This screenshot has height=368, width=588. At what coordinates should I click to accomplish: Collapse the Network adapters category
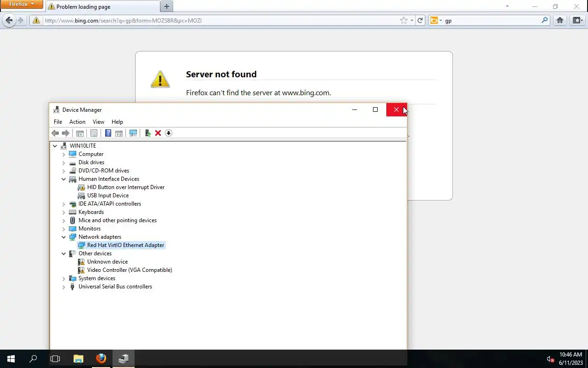pos(64,237)
